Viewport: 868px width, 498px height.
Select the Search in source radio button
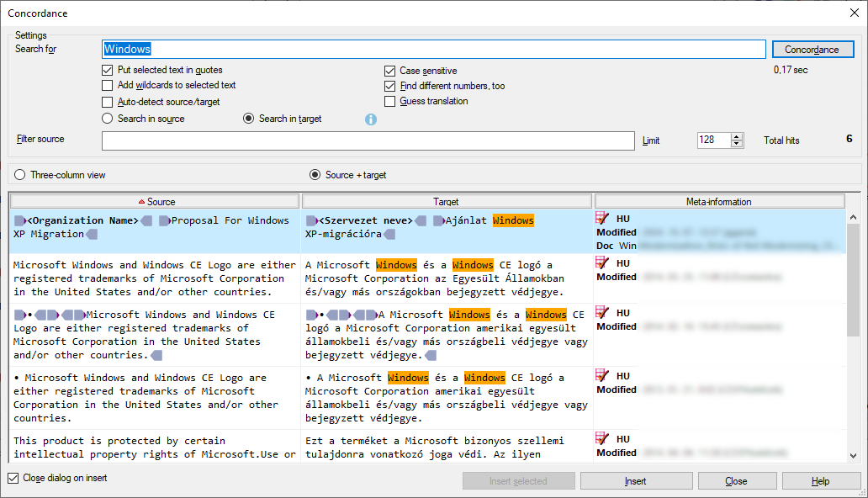[107, 119]
